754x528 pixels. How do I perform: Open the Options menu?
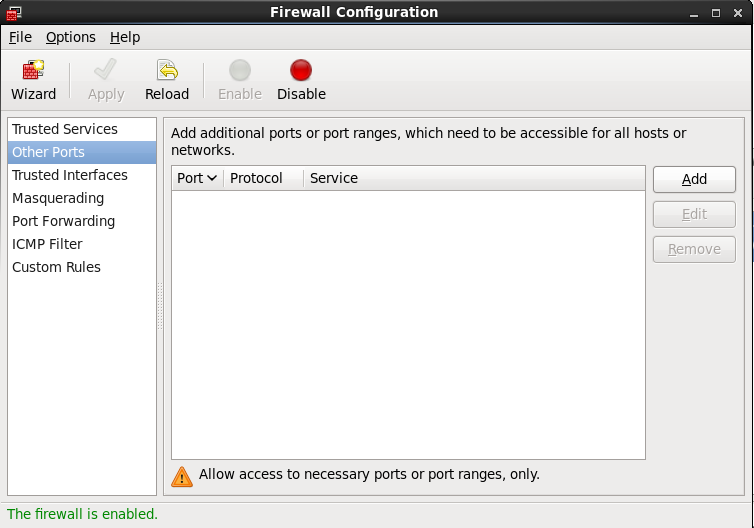point(71,37)
